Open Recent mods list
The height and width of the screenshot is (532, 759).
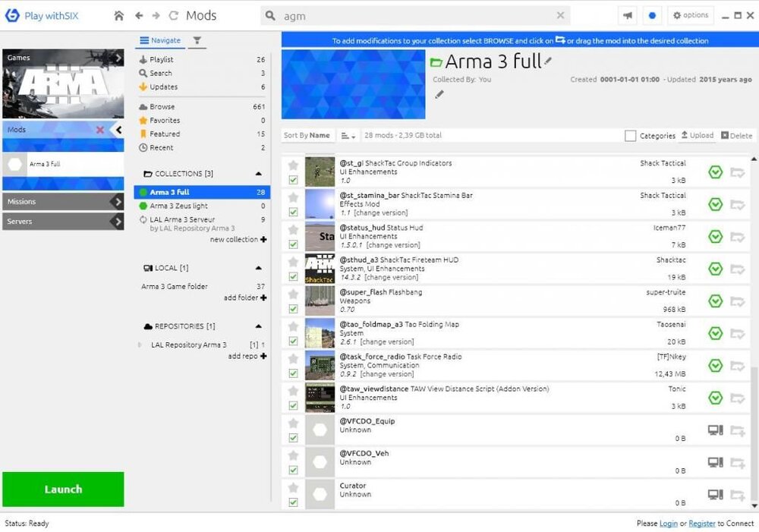202,148
